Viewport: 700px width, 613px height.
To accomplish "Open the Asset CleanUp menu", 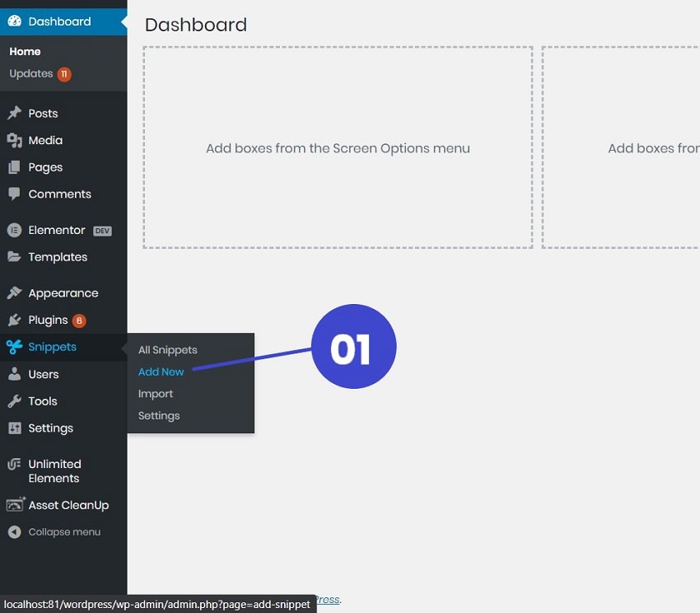I will [63, 505].
